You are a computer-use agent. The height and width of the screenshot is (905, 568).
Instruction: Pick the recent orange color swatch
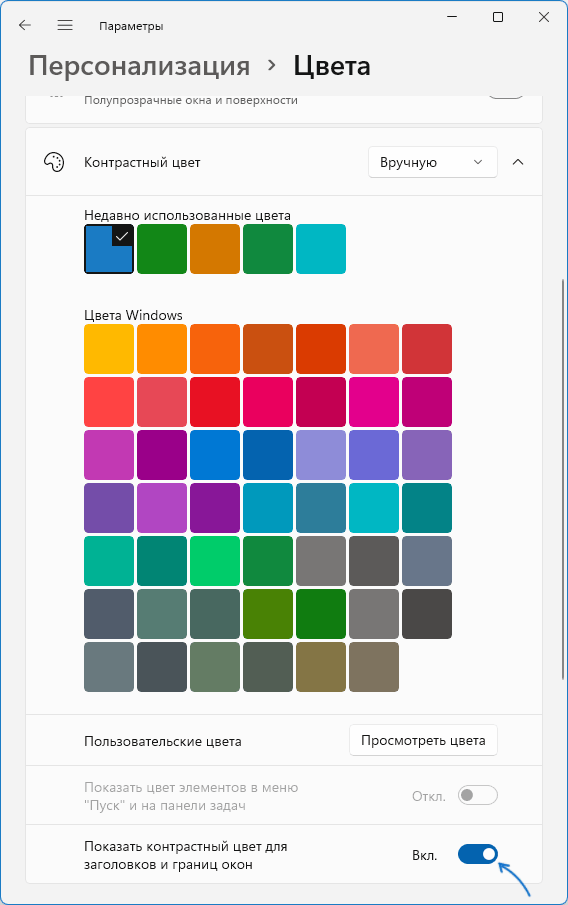(x=215, y=249)
